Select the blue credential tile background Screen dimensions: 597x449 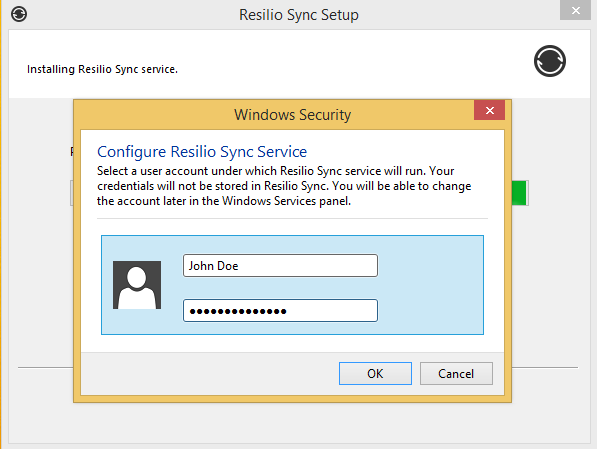[430, 285]
